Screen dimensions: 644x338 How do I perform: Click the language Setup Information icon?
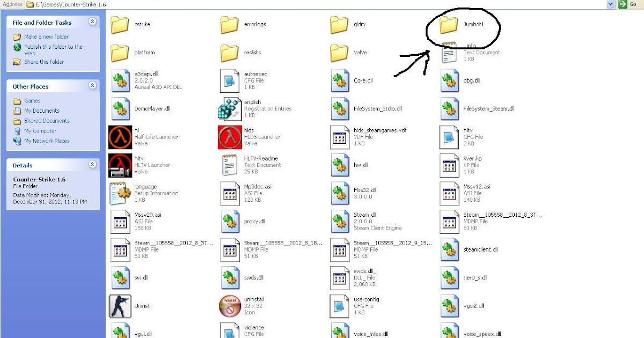[x=119, y=193]
